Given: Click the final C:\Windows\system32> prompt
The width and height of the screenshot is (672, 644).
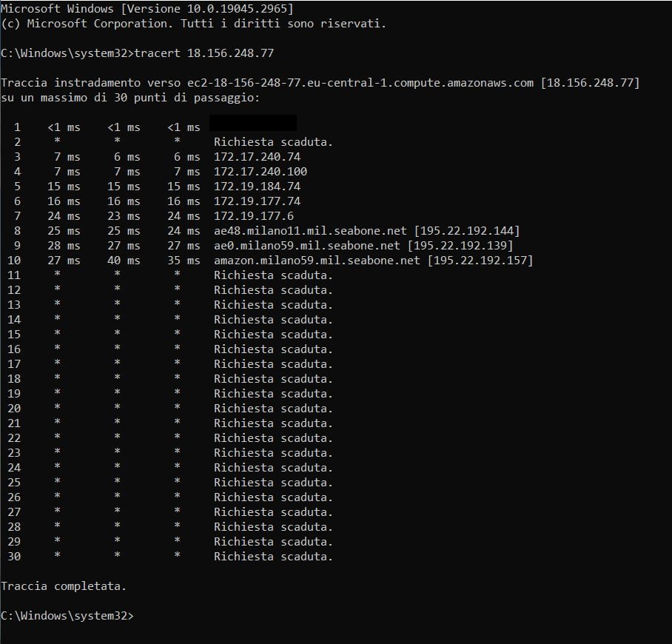Looking at the screenshot, I should tap(67, 616).
